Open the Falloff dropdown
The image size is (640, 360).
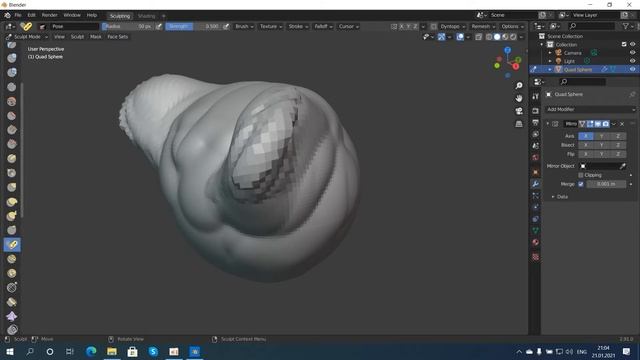(323, 27)
